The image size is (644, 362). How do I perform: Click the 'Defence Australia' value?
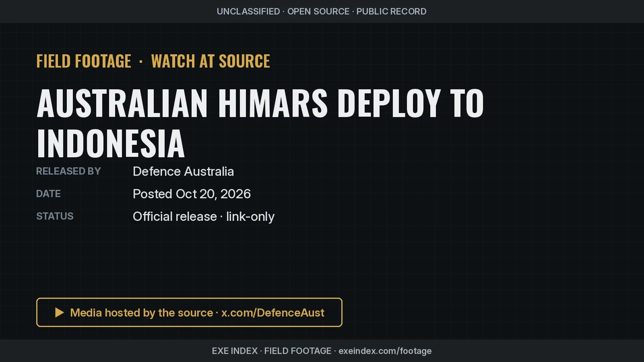[x=183, y=171]
